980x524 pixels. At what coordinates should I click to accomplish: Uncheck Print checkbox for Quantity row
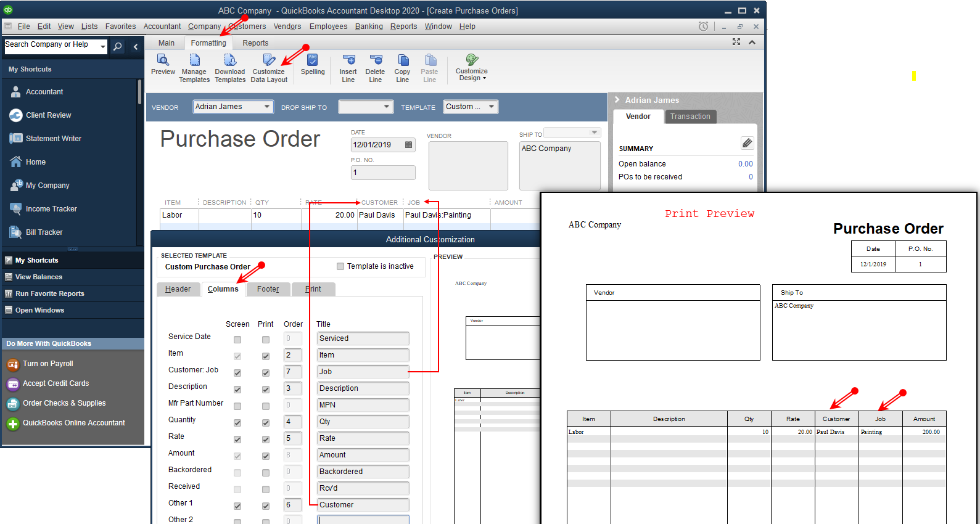click(x=266, y=423)
